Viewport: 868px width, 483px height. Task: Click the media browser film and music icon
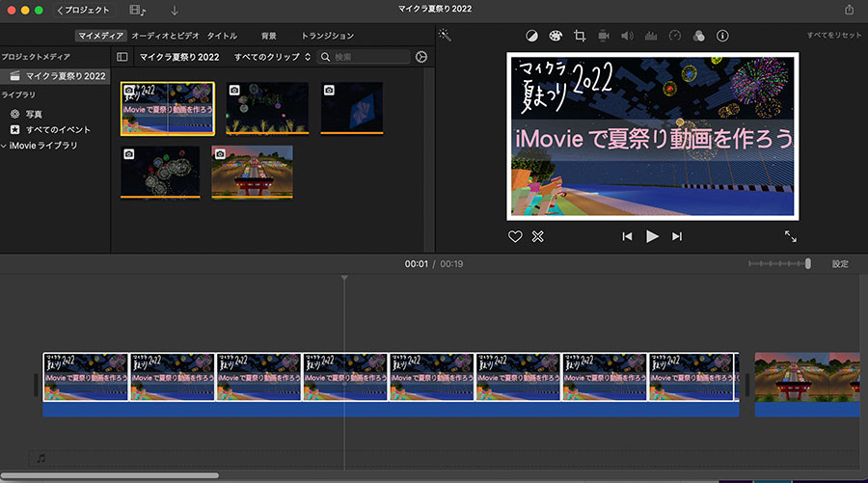click(137, 10)
